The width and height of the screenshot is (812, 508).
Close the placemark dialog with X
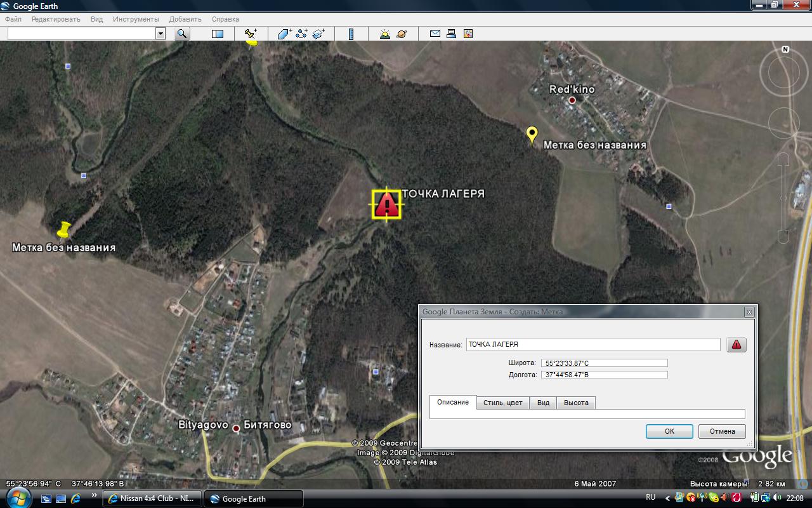[749, 312]
